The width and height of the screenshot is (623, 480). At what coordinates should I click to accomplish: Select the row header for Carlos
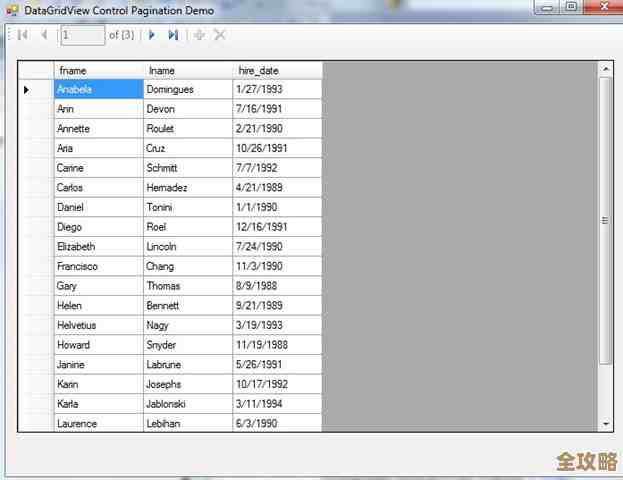click(36, 187)
